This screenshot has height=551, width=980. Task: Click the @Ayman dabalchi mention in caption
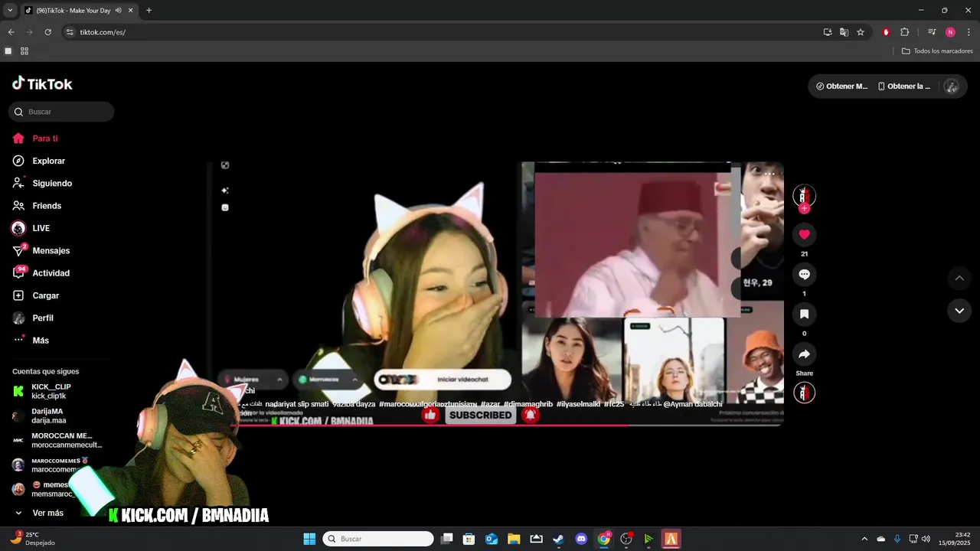[693, 404]
